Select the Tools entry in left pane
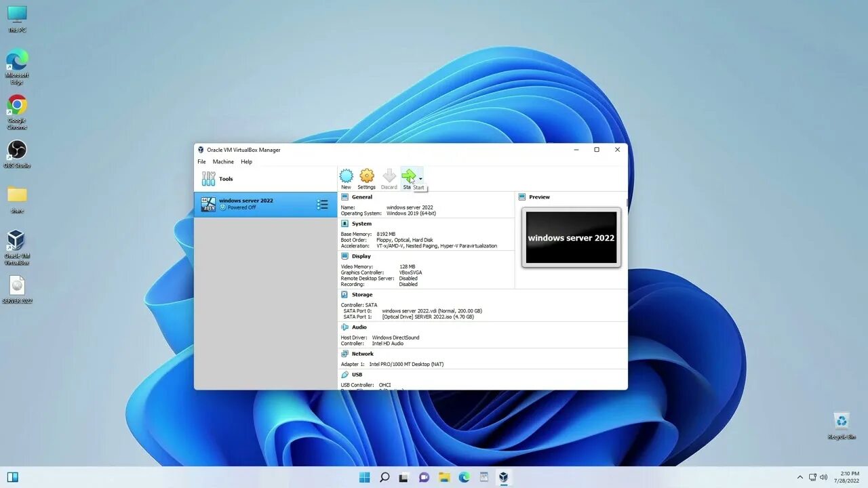The image size is (868, 488). 265,179
